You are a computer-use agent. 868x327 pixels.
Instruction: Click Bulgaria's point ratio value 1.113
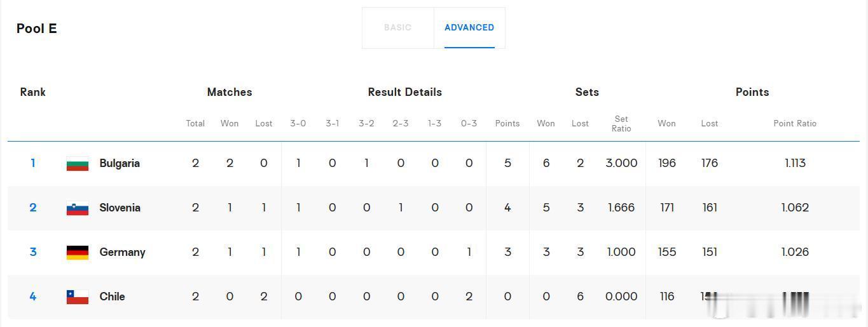click(795, 163)
